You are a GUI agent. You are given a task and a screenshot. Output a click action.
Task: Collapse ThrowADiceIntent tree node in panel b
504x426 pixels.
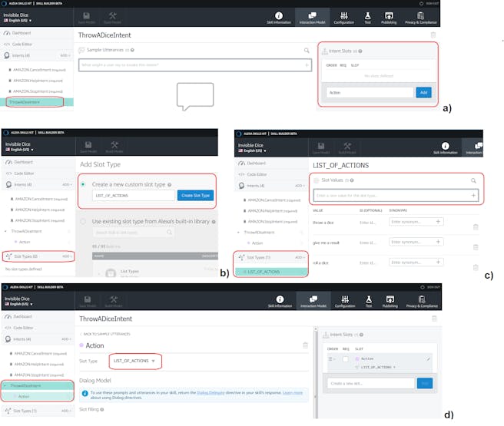[5, 232]
